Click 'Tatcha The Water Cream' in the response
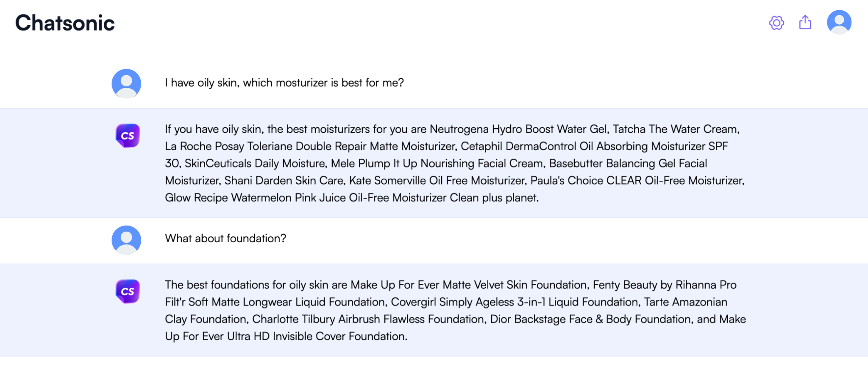The width and height of the screenshot is (868, 367). pos(676,129)
